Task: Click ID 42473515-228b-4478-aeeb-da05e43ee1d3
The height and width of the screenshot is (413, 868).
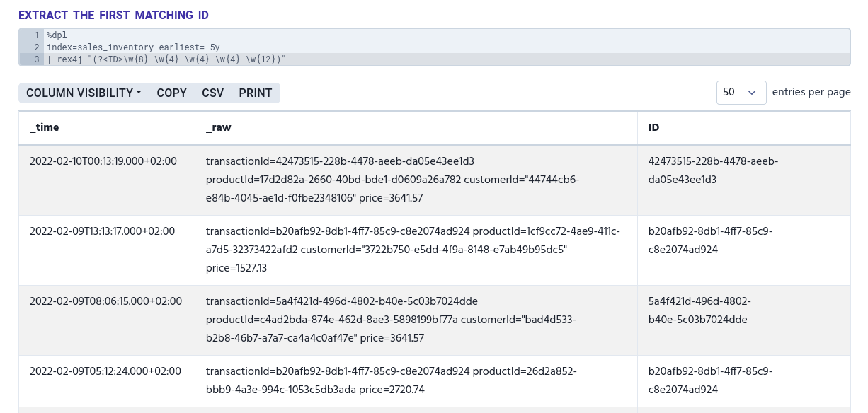Action: point(712,170)
